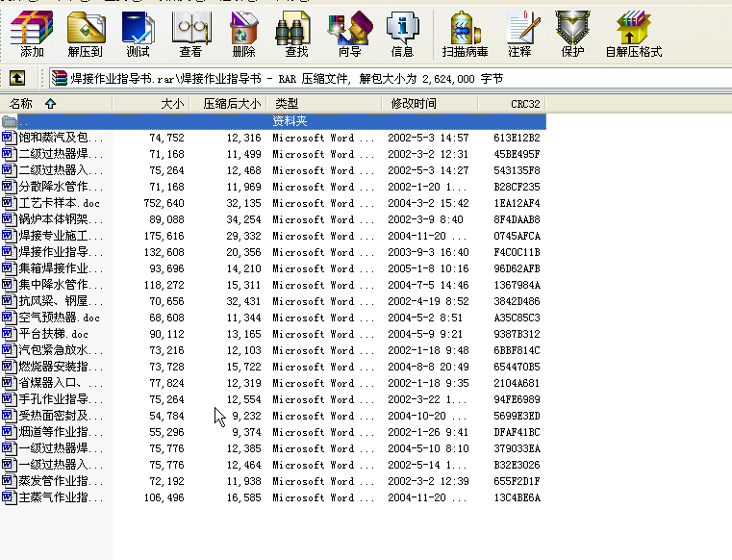Show archive 信息 (Info)
The image size is (732, 560).
pyautogui.click(x=402, y=34)
